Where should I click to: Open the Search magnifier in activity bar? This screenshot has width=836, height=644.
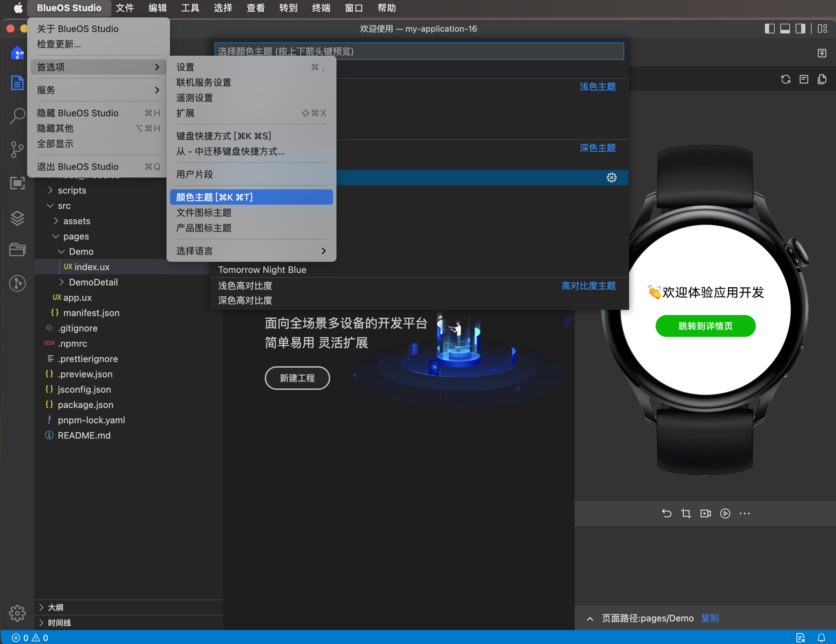tap(17, 115)
